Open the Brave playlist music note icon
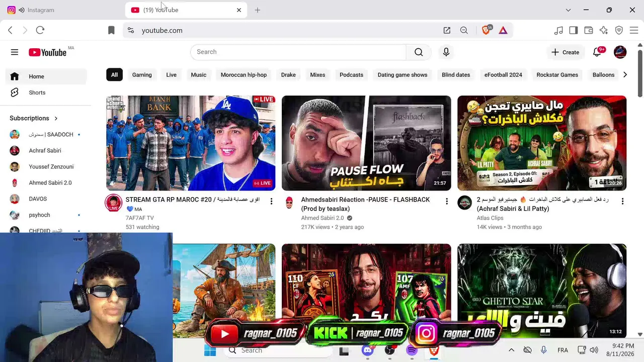 tap(558, 30)
